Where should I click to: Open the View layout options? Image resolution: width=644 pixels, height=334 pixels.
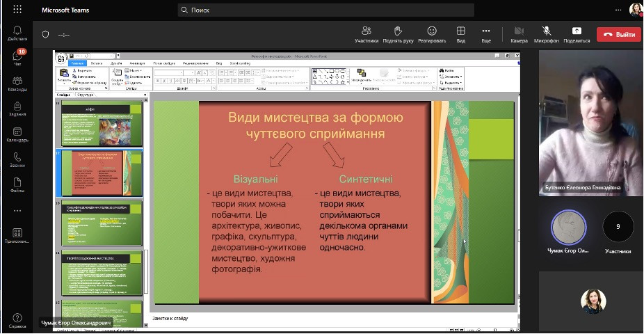tap(460, 34)
